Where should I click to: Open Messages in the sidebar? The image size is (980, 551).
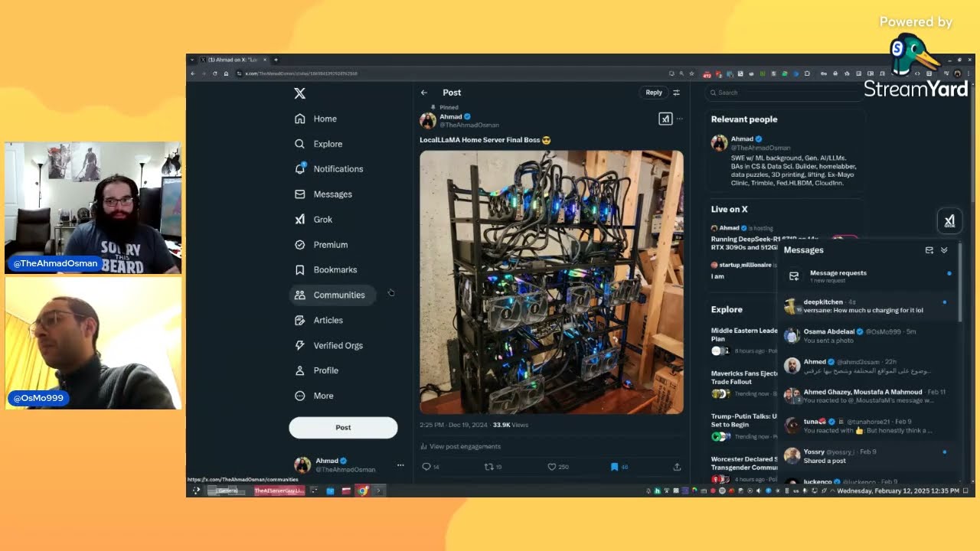(x=323, y=194)
